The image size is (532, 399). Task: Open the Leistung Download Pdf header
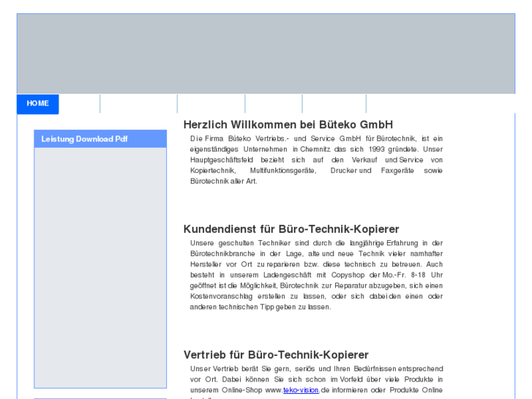coord(100,139)
